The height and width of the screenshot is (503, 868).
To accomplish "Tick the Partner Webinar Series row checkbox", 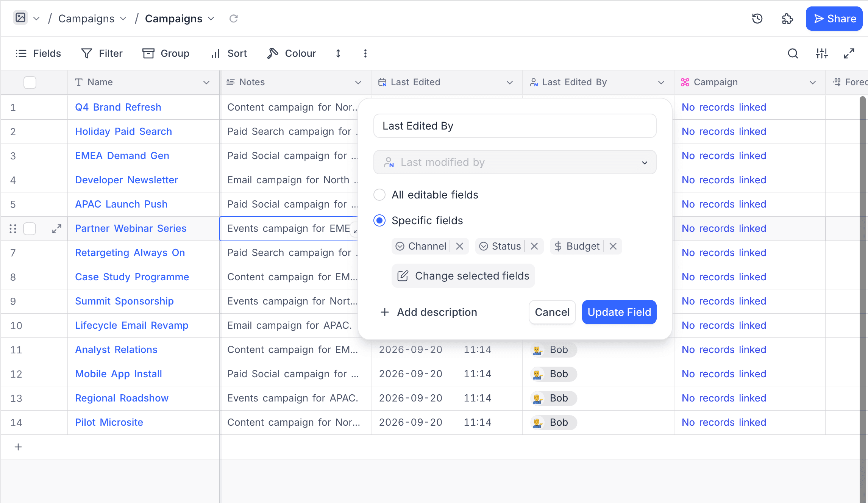I will pyautogui.click(x=30, y=229).
